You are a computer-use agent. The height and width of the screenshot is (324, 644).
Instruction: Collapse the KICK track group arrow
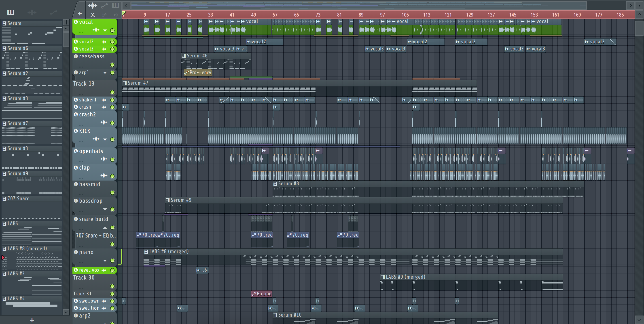coord(105,139)
